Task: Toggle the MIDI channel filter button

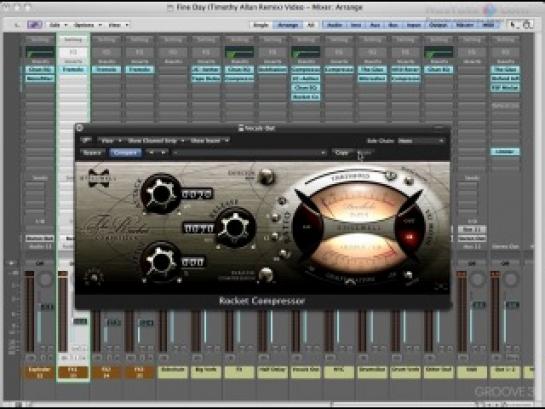Action: [x=488, y=25]
